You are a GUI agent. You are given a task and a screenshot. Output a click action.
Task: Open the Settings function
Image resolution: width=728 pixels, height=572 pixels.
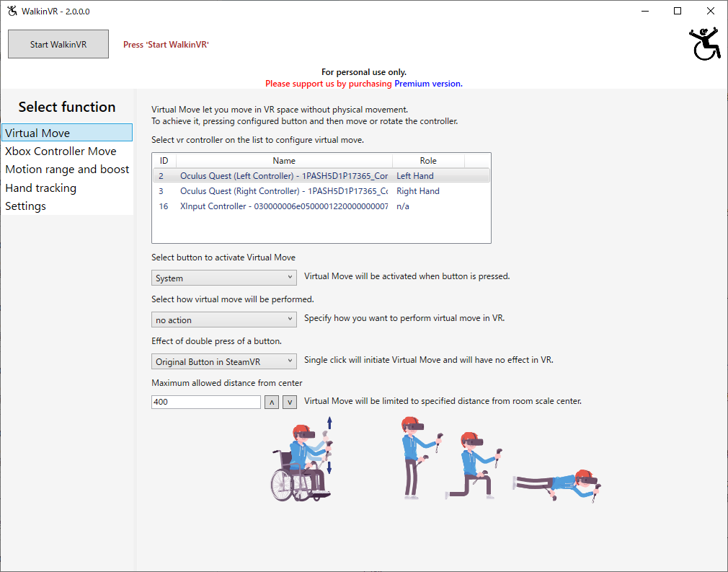pyautogui.click(x=67, y=206)
